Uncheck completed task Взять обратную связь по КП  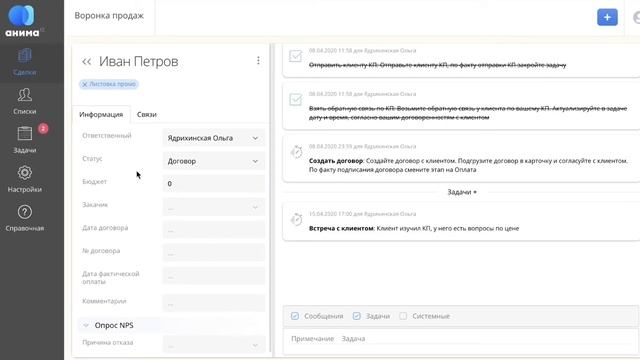tap(296, 99)
